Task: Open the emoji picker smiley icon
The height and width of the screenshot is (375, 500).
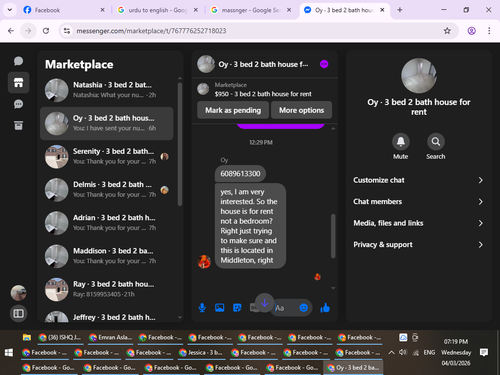Action: coord(304,308)
